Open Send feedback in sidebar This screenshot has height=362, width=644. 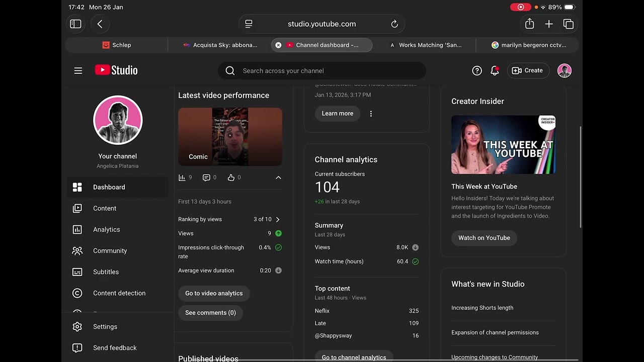click(118, 348)
